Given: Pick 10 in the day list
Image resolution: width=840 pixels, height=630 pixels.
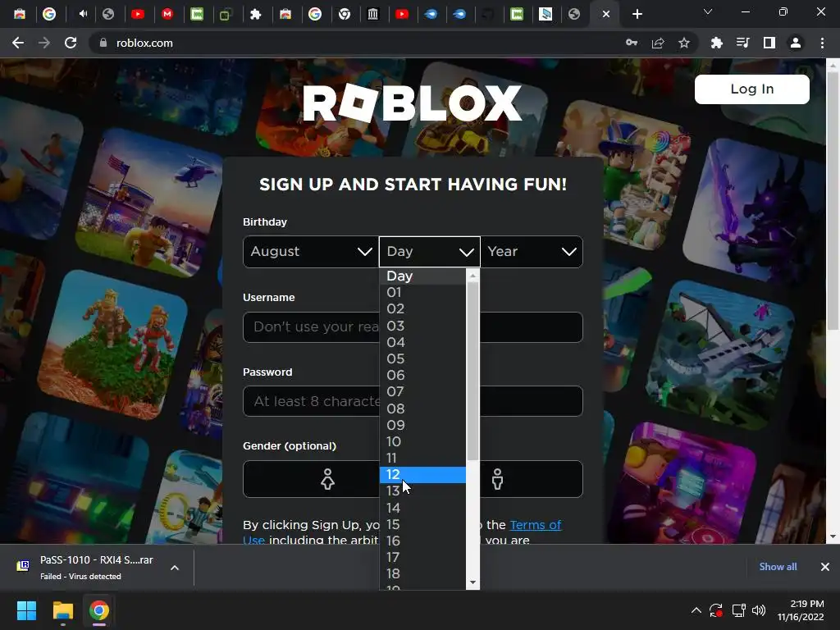Looking at the screenshot, I should tap(422, 442).
